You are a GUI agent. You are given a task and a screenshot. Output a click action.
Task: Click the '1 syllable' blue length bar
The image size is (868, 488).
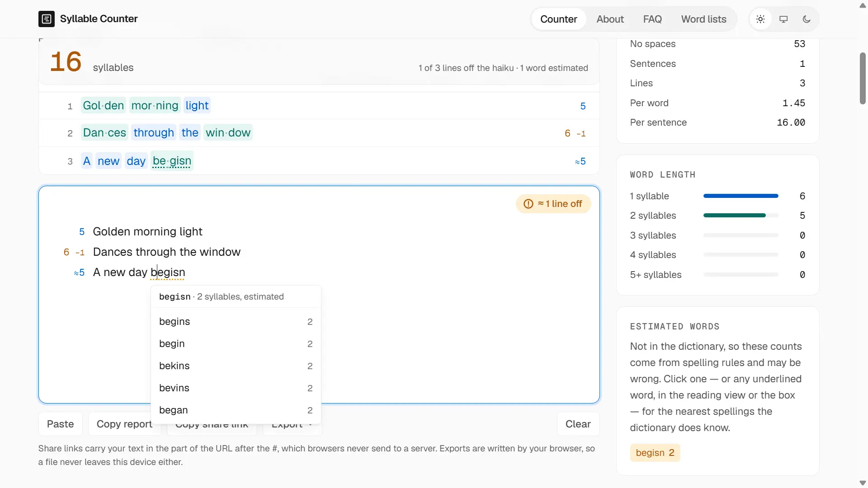pos(741,196)
